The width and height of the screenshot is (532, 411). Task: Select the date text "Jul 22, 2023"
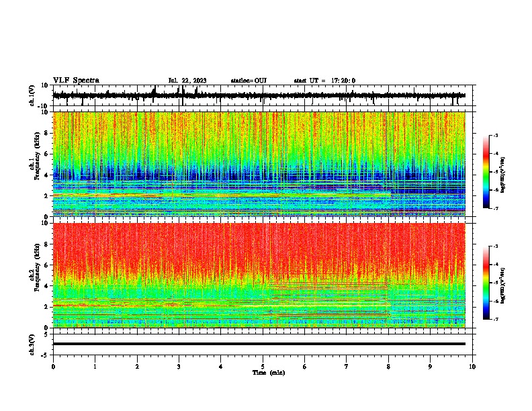(x=187, y=81)
